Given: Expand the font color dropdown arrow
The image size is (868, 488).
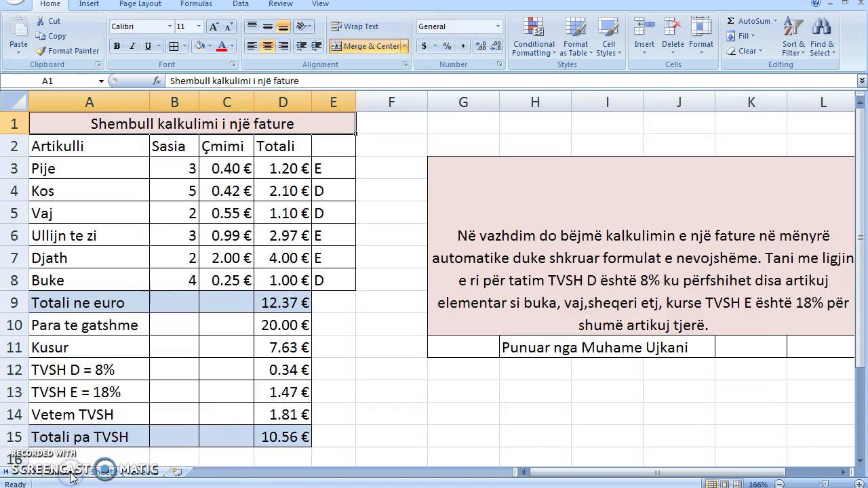Looking at the screenshot, I should (231, 46).
